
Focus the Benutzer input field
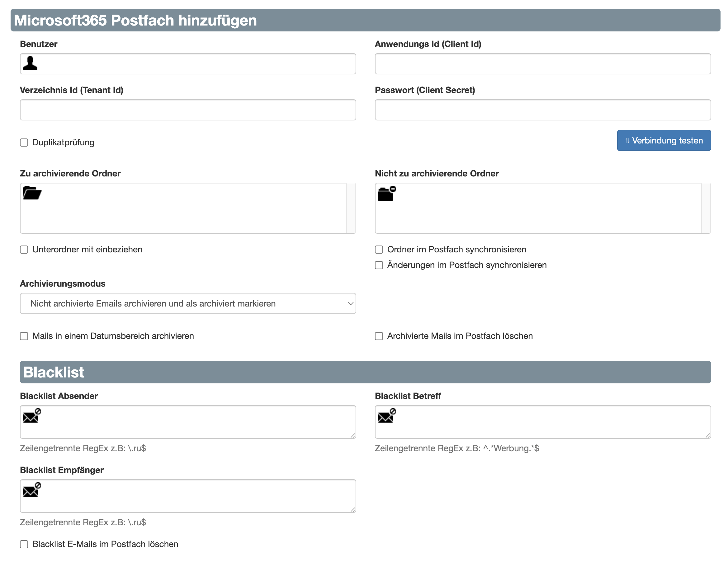click(188, 63)
